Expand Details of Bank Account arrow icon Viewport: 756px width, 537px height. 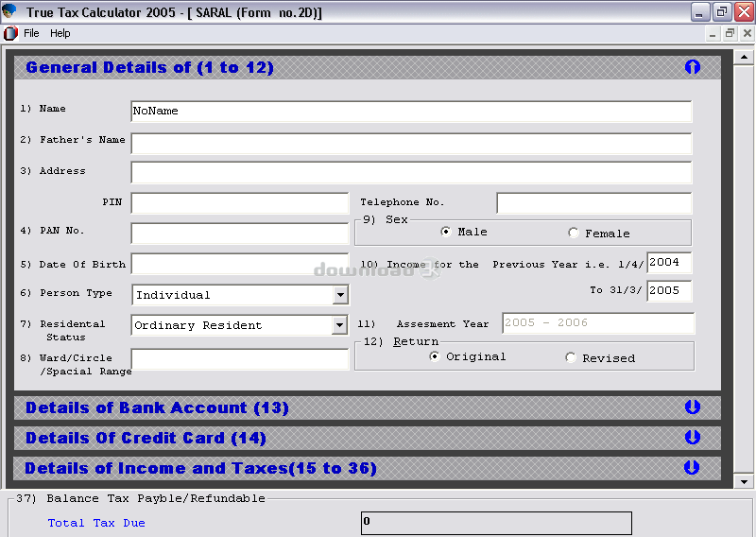693,407
